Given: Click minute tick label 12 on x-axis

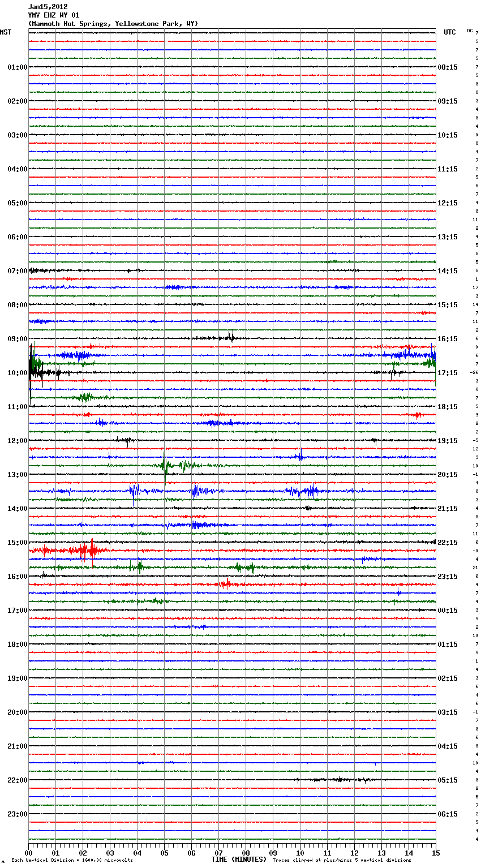Looking at the screenshot, I should point(354,853).
